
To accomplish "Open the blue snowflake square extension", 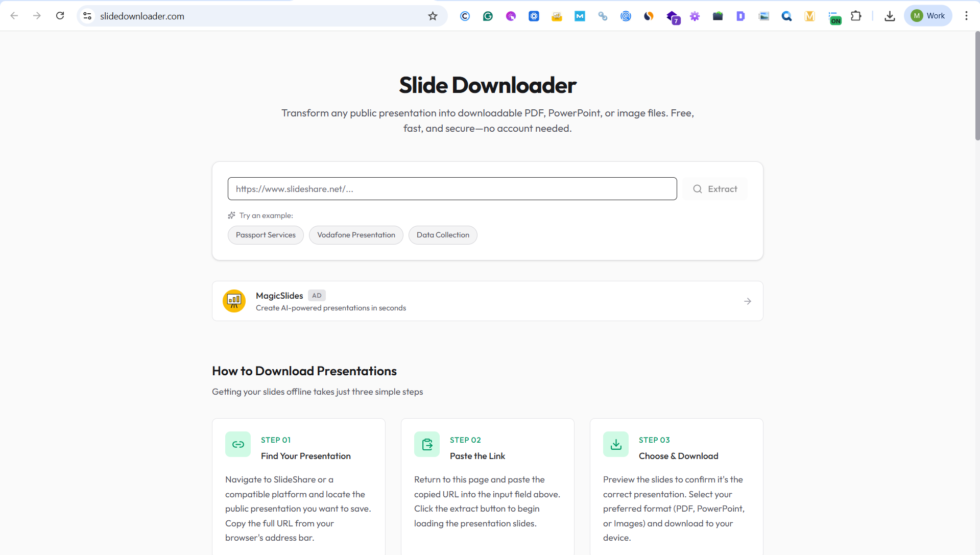I will [534, 16].
